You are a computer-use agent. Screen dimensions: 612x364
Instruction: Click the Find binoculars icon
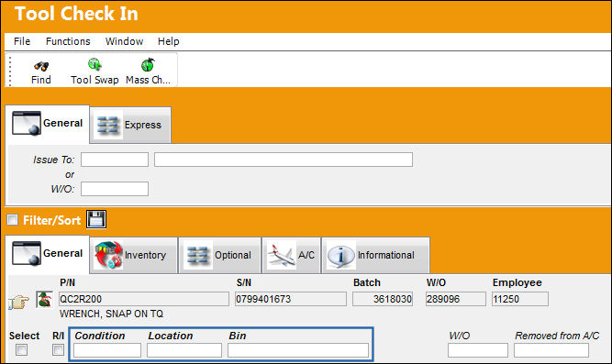41,66
